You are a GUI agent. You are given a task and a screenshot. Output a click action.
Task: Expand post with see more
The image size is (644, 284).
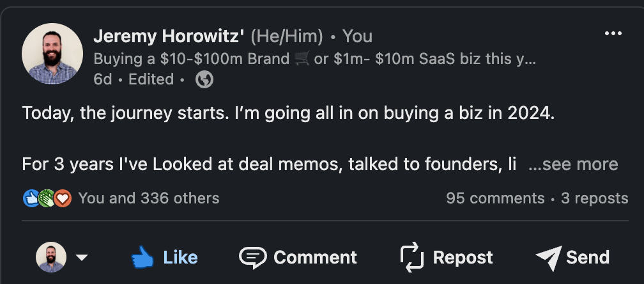tap(572, 164)
